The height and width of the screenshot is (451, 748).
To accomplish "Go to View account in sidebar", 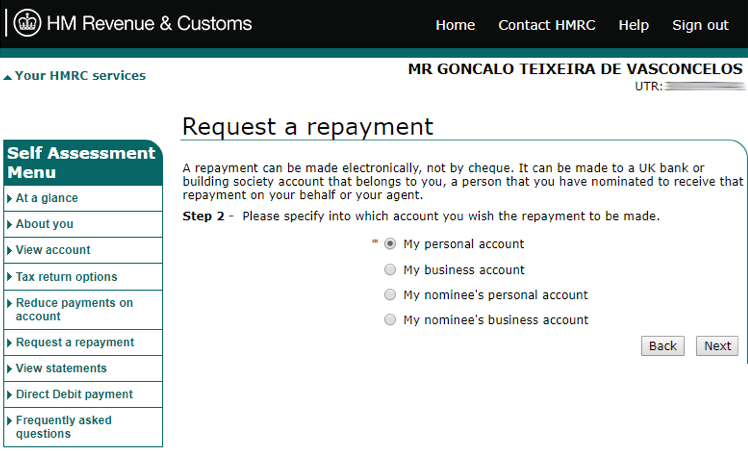I will (x=53, y=250).
